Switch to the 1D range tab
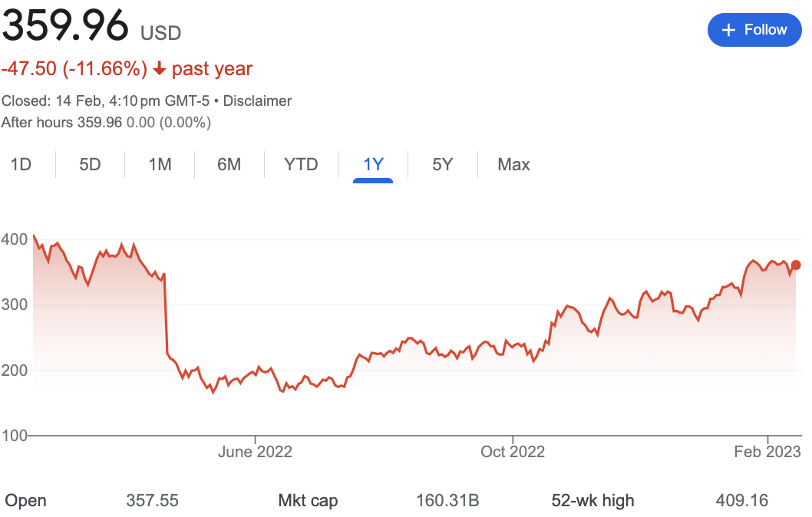Viewport: 812px width, 517px height. [x=21, y=164]
